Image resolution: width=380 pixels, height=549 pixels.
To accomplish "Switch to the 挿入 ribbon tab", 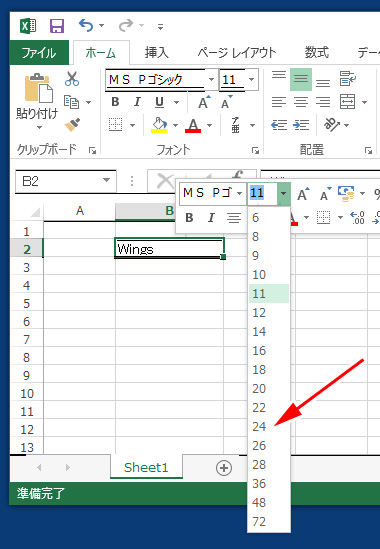I will pos(157,53).
